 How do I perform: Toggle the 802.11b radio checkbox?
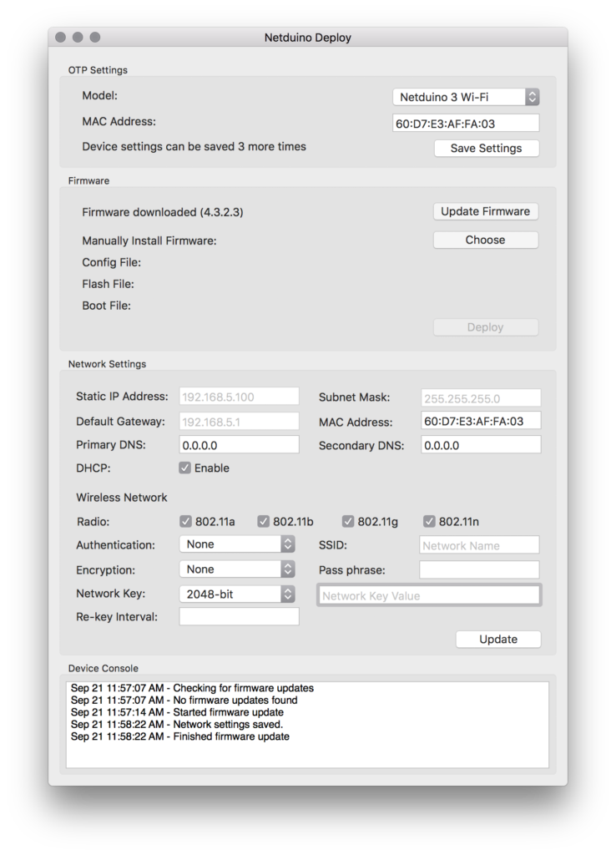(x=263, y=521)
